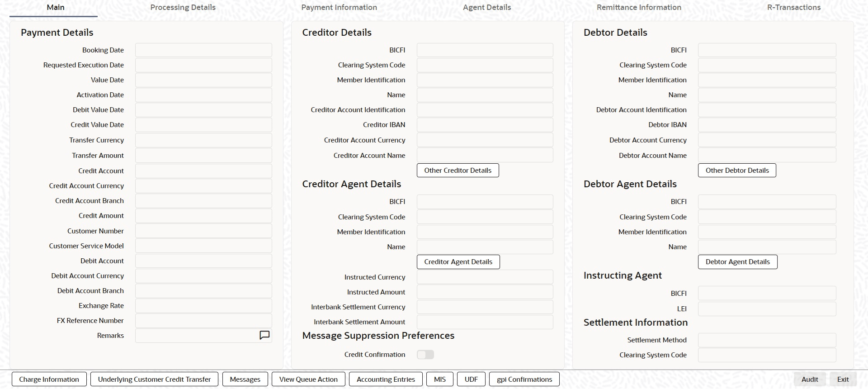Select the Customer Number field
Image resolution: width=868 pixels, height=389 pixels.
pos(203,231)
